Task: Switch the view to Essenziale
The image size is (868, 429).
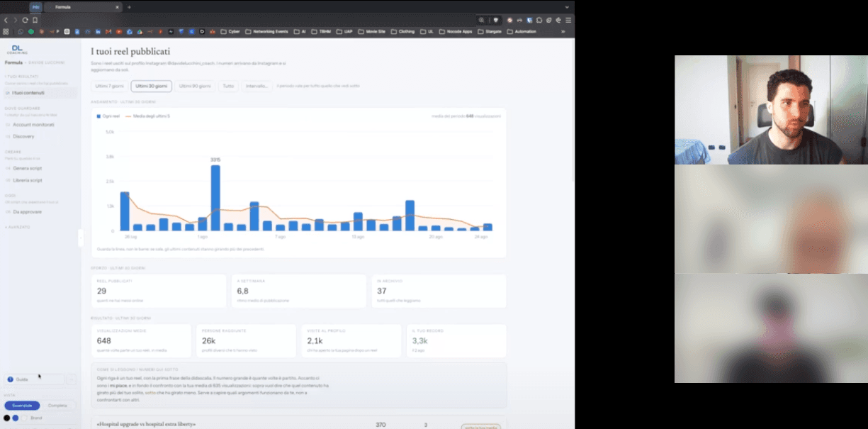Action: point(22,406)
